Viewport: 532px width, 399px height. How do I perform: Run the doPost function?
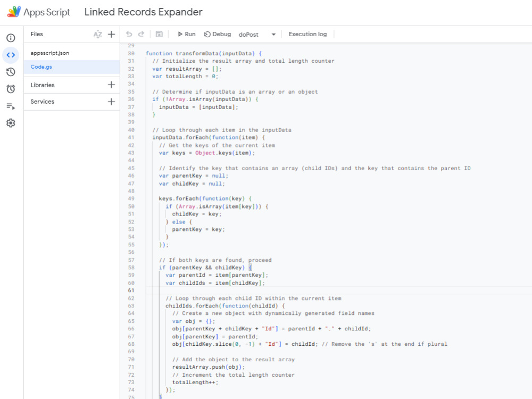[x=185, y=34]
